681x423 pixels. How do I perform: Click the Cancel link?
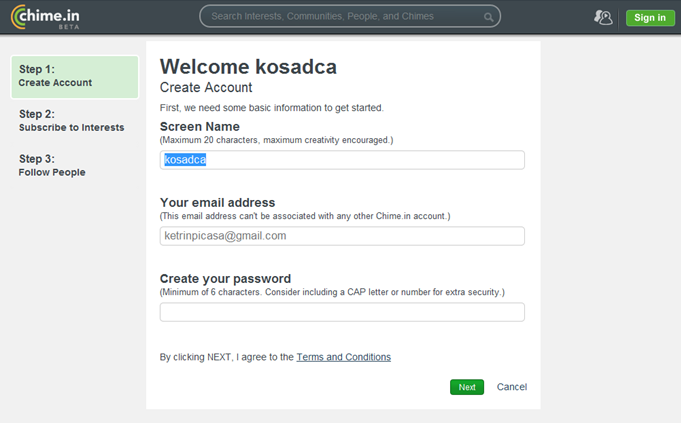click(x=512, y=387)
